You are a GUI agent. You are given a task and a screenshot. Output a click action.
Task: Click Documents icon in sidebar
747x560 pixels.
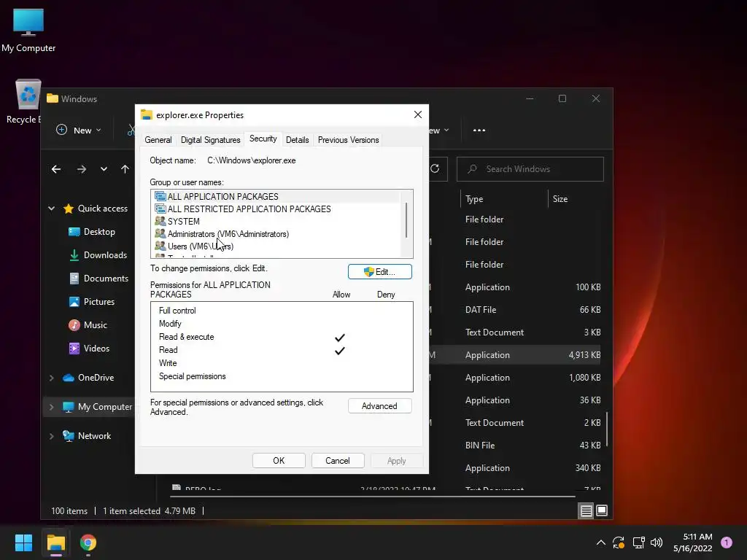point(74,279)
